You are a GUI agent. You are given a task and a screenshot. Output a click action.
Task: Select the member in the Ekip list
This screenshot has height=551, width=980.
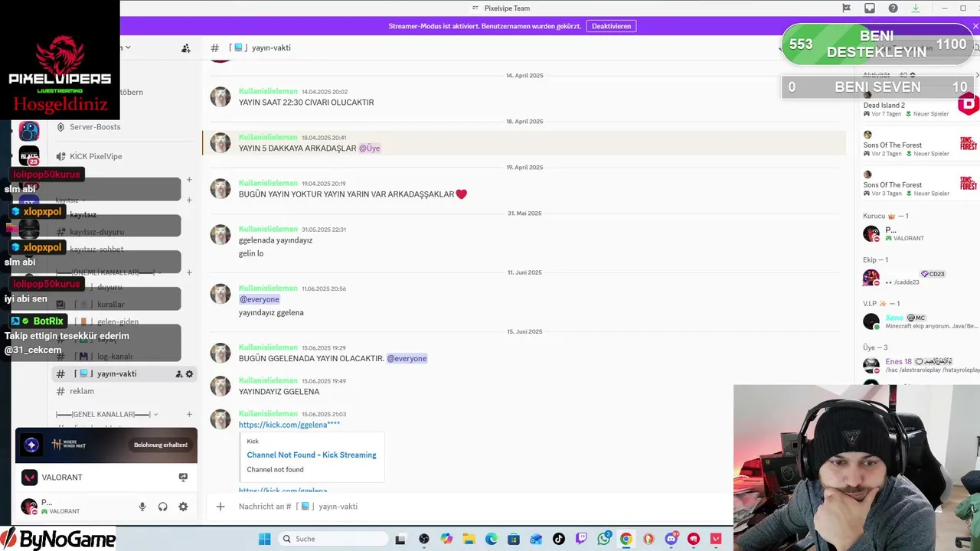[x=918, y=278]
